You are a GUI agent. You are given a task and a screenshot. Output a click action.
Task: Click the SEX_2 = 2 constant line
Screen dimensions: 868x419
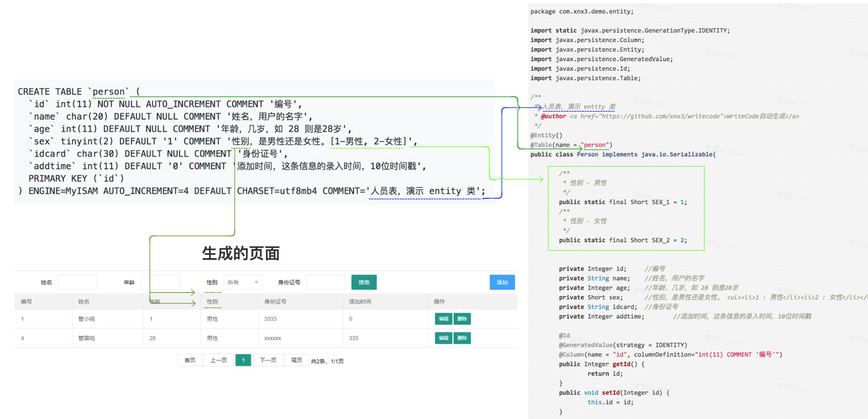(x=623, y=240)
